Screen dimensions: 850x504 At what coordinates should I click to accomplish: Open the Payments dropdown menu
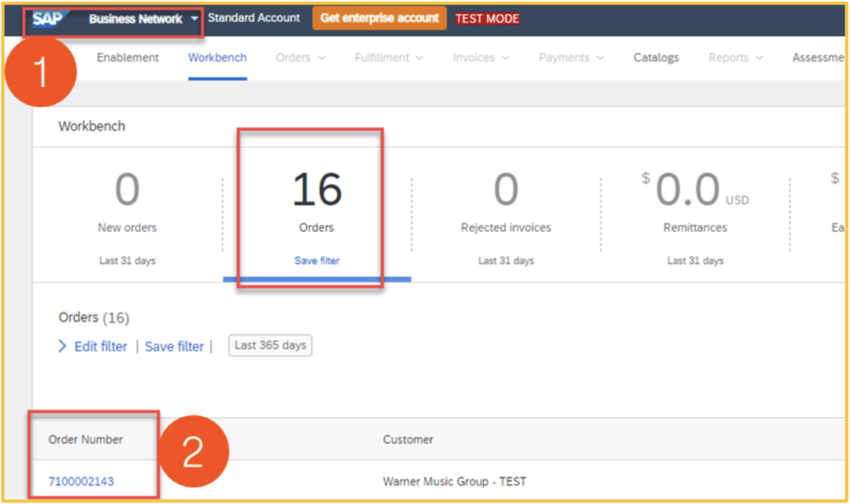click(571, 57)
